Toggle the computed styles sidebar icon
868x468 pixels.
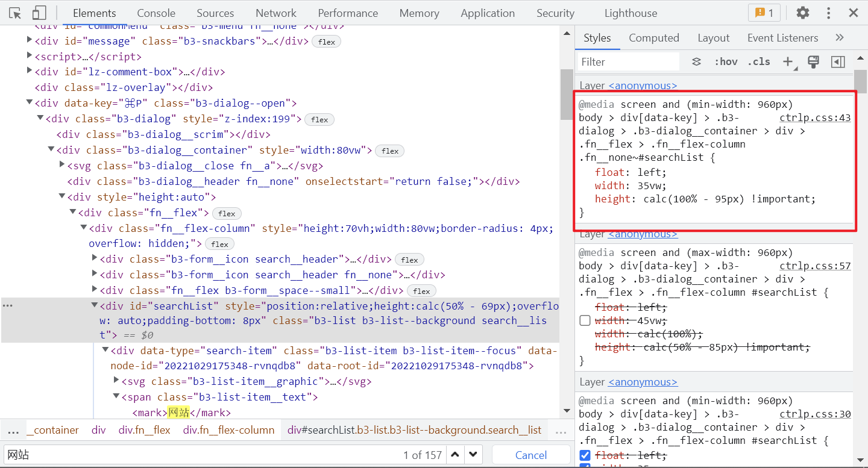coord(814,61)
